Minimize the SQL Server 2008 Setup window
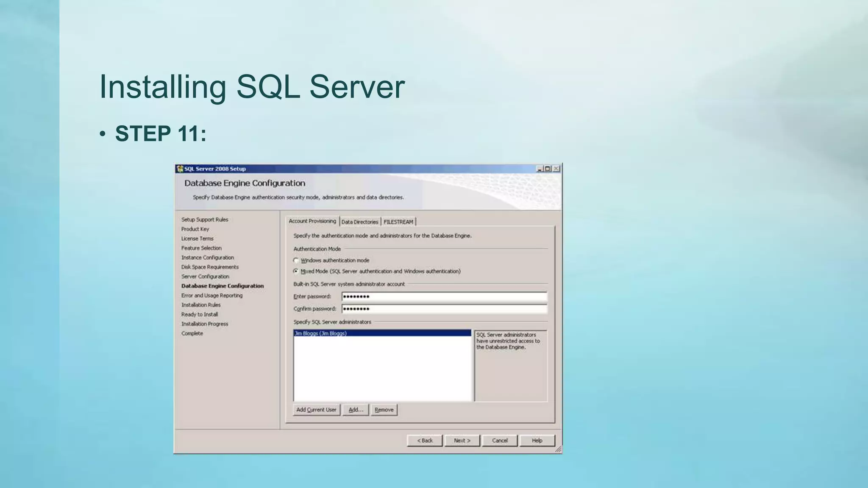 (540, 169)
